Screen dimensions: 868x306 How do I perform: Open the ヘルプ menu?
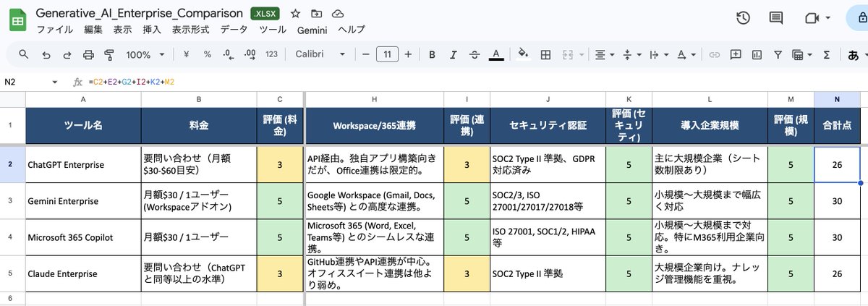[x=352, y=30]
